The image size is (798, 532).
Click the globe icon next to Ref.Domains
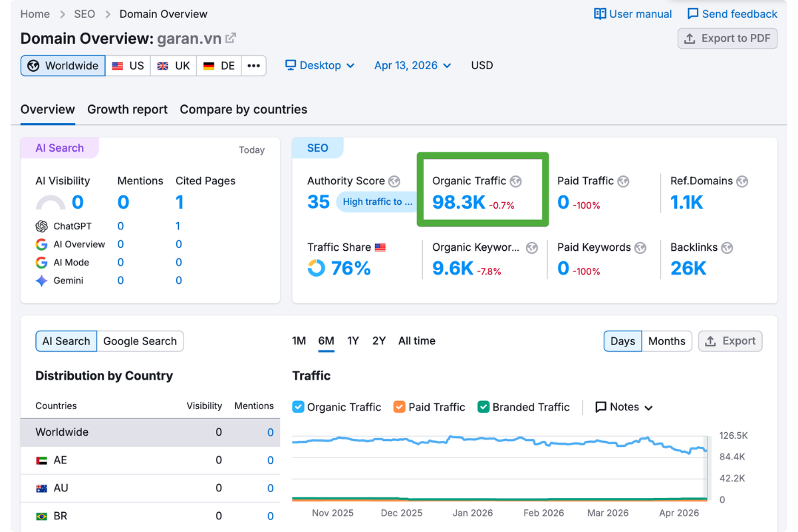(x=742, y=181)
